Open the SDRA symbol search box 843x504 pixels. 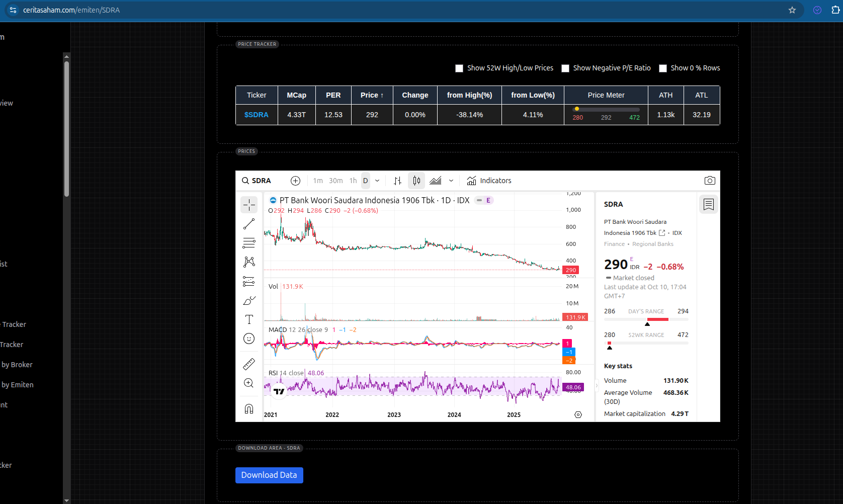click(x=257, y=181)
